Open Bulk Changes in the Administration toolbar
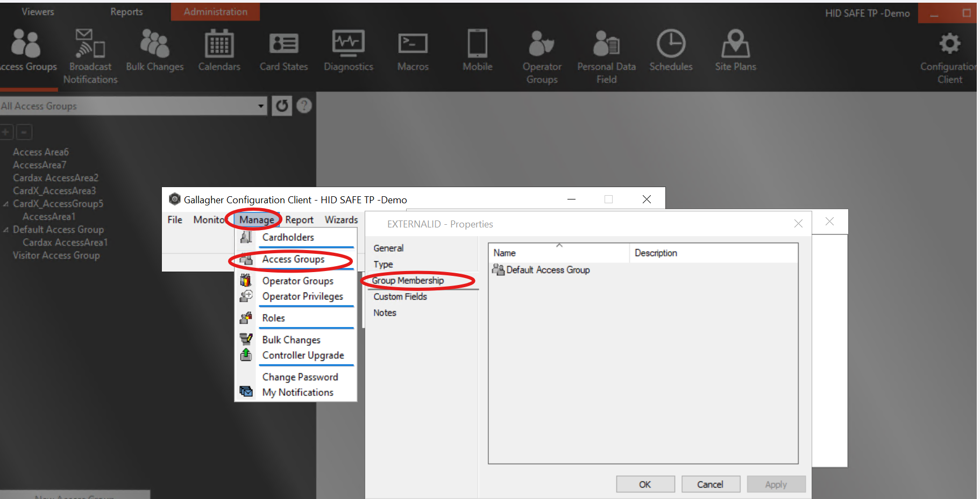 click(155, 51)
